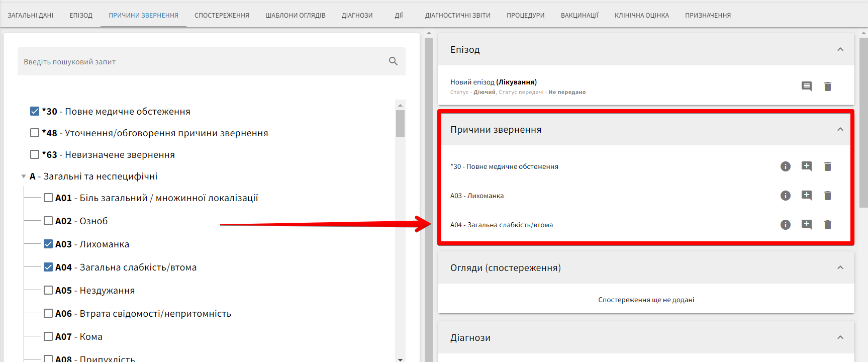Viewport: 868px width, 362px height.
Task: Collapse the A - Загальні та неспецифічні tree
Action: click(24, 176)
